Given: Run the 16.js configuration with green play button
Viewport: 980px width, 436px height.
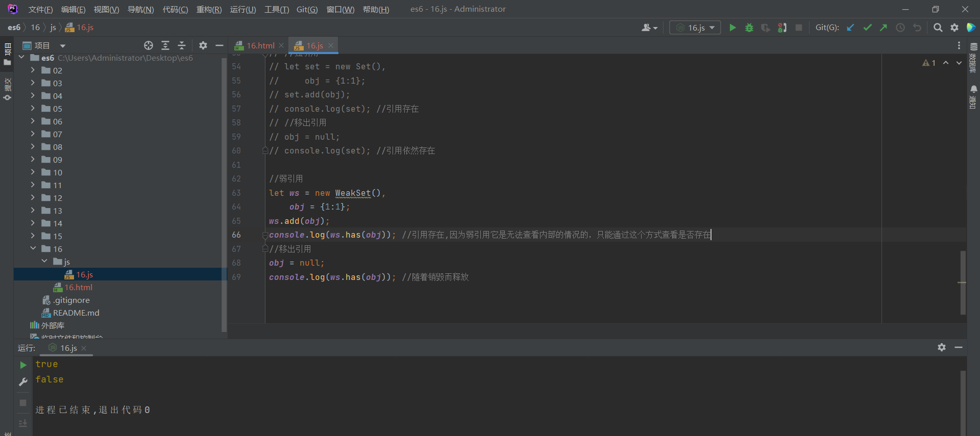Looking at the screenshot, I should pos(732,28).
